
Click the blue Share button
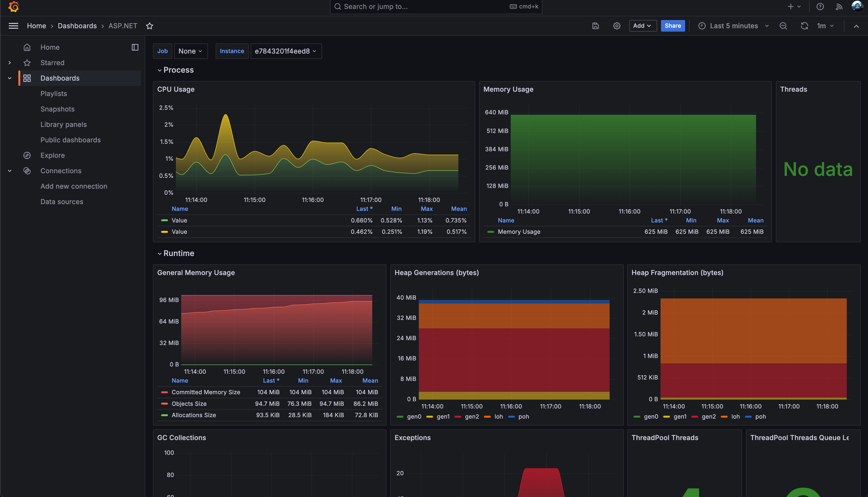click(672, 26)
